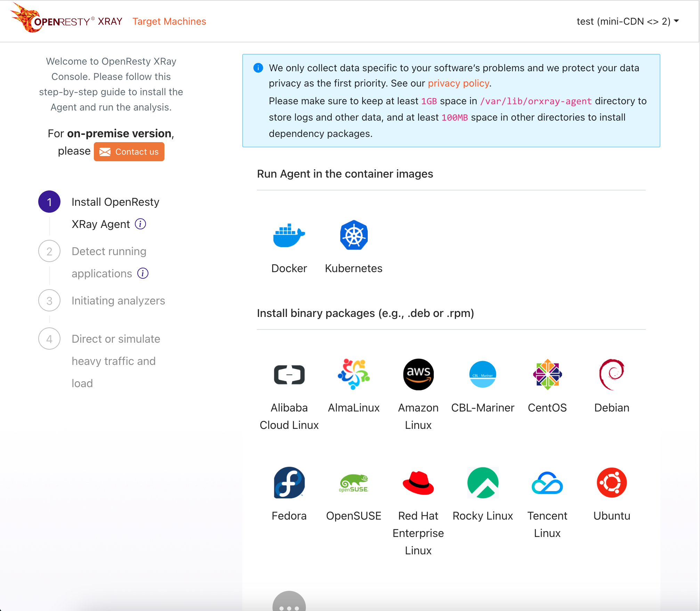
Task: Click Run Agent in the container images heading
Action: point(345,174)
